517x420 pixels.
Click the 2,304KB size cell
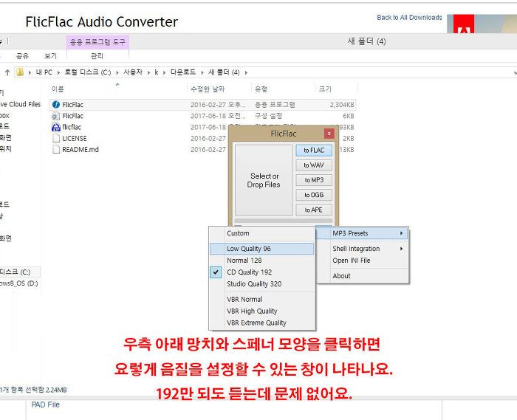pyautogui.click(x=341, y=105)
